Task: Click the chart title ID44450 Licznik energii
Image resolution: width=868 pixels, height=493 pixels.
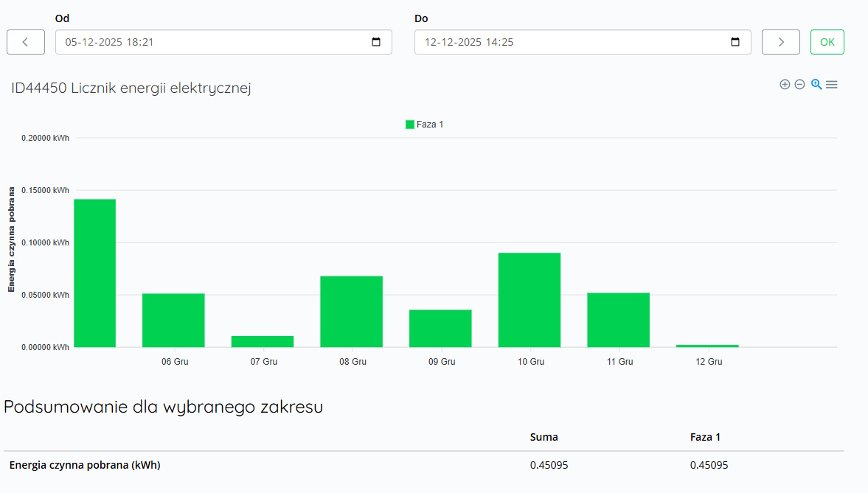Action: pyautogui.click(x=129, y=88)
